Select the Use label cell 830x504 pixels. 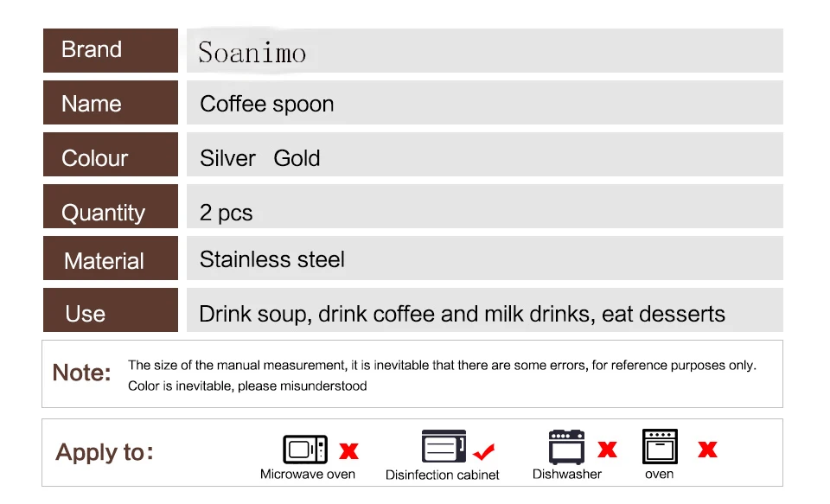pos(111,309)
